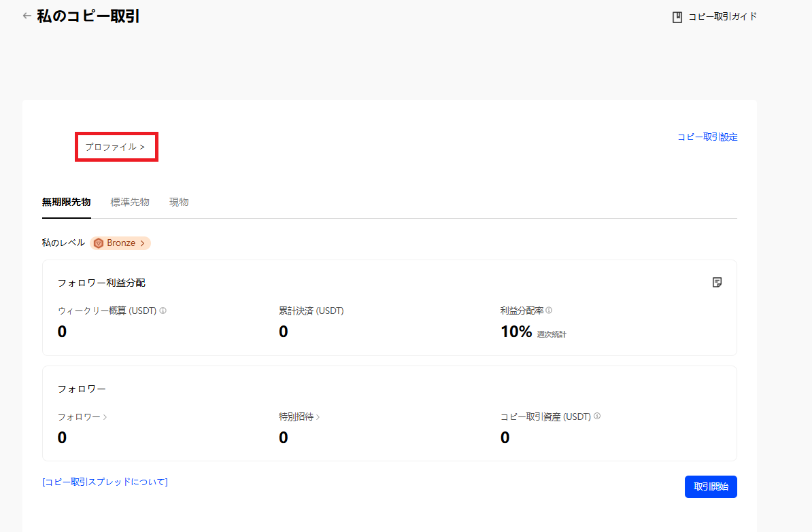Open the コピー取引スプレッドについて link

(x=105, y=482)
